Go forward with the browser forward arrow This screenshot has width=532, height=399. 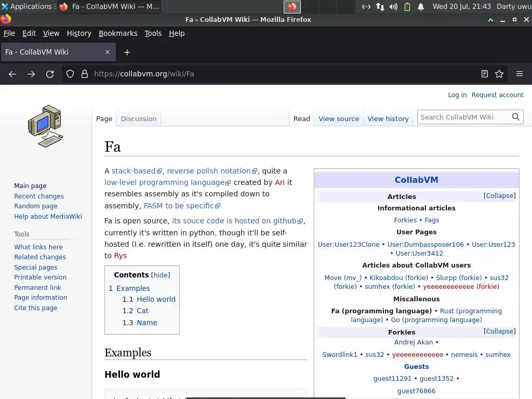31,74
